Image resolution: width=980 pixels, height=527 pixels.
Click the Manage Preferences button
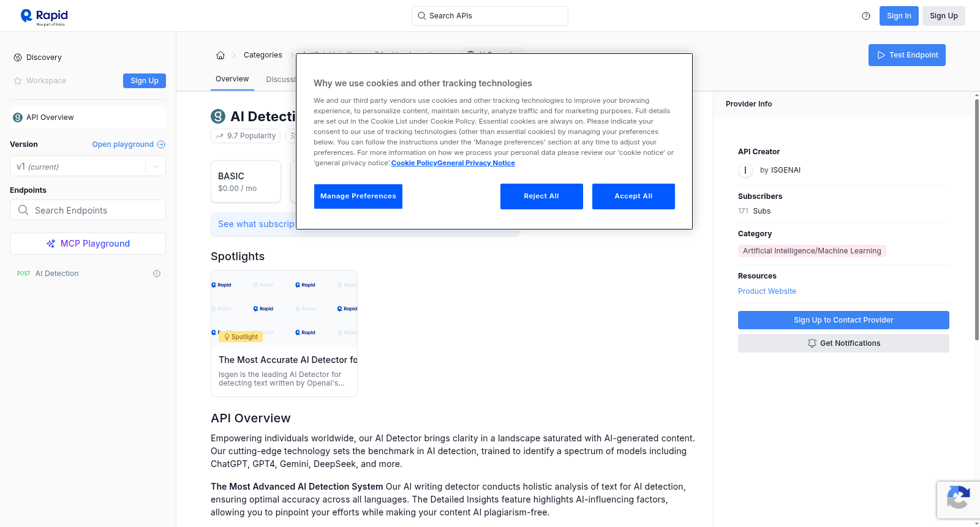pos(358,196)
